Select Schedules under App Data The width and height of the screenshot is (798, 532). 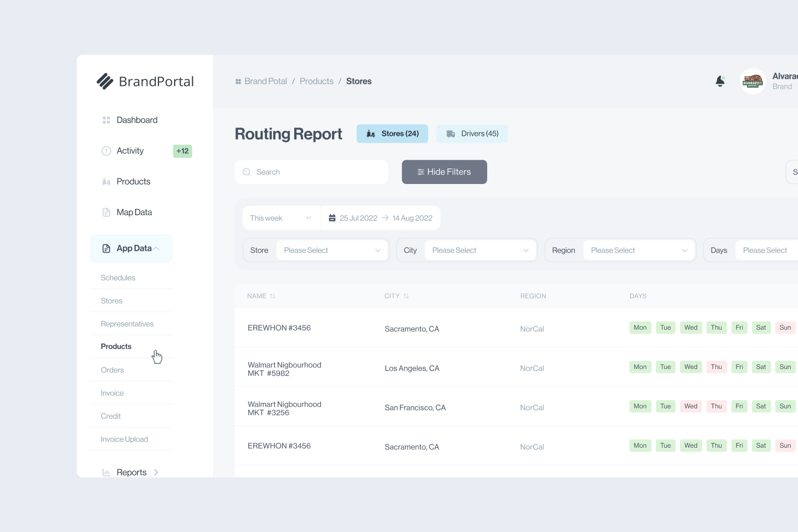tap(118, 278)
